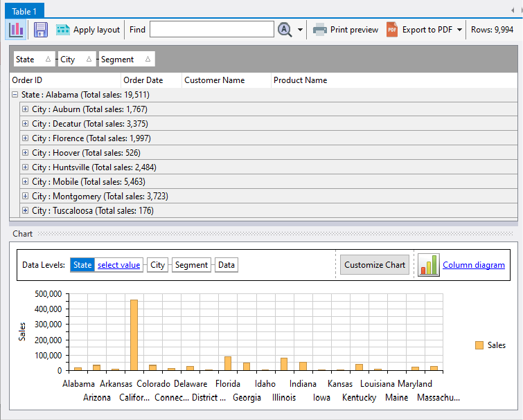Switch data level to City
This screenshot has height=420, width=523.
(x=158, y=265)
